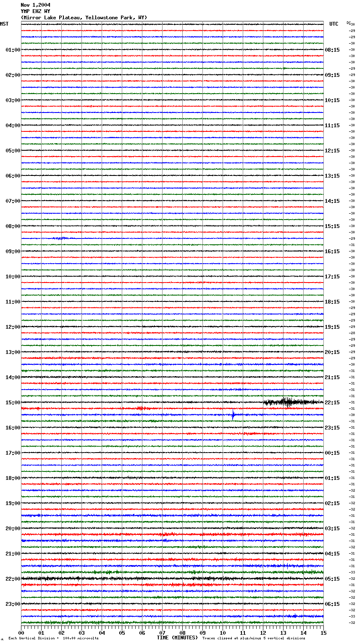The height and width of the screenshot is (644, 357).
Task: Click the 00:15 UTC time label
Action: 332,453
